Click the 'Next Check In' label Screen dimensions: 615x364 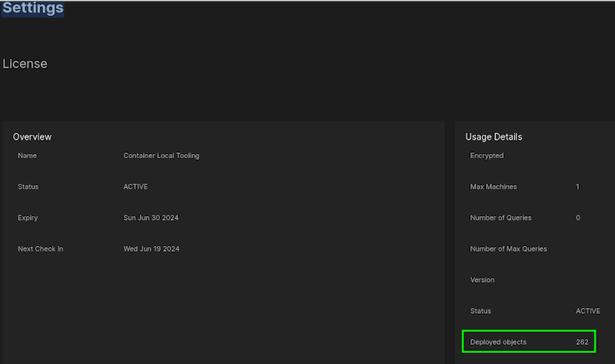40,249
